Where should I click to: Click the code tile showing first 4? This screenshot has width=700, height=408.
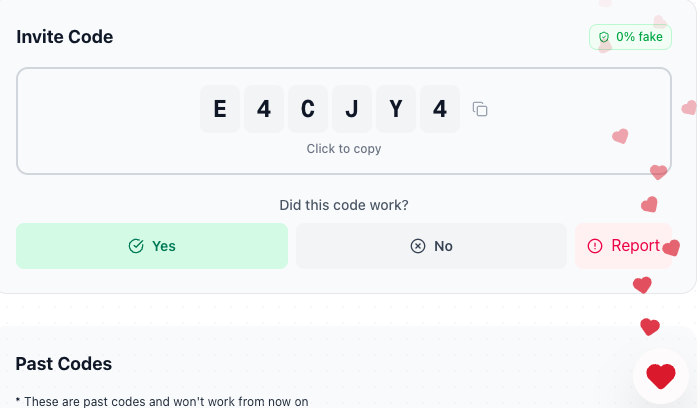(x=264, y=109)
